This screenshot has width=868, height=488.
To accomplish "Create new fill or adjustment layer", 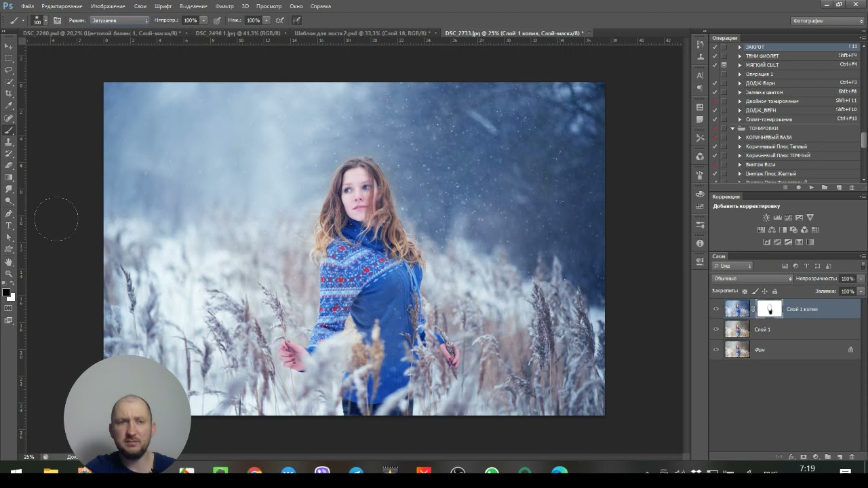I will pyautogui.click(x=816, y=457).
